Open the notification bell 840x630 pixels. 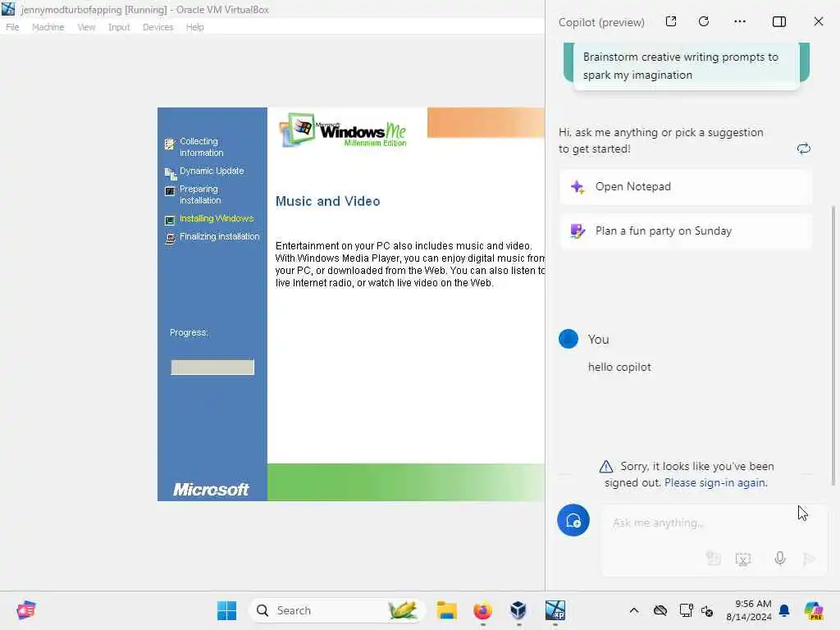click(784, 610)
